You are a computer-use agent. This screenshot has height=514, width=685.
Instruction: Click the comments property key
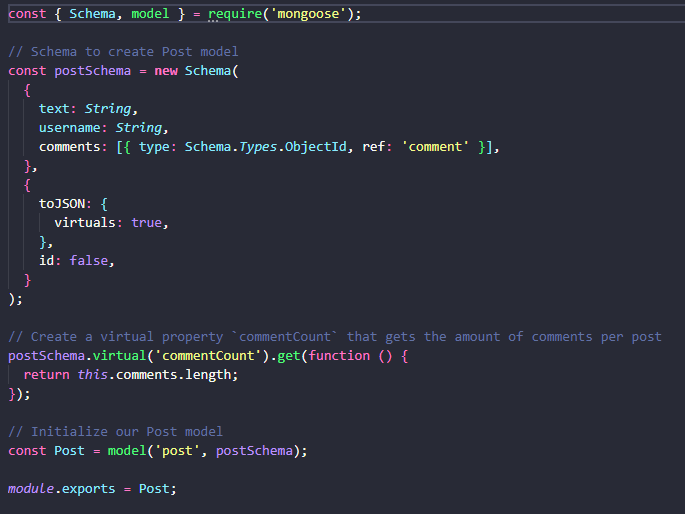pyautogui.click(x=69, y=147)
